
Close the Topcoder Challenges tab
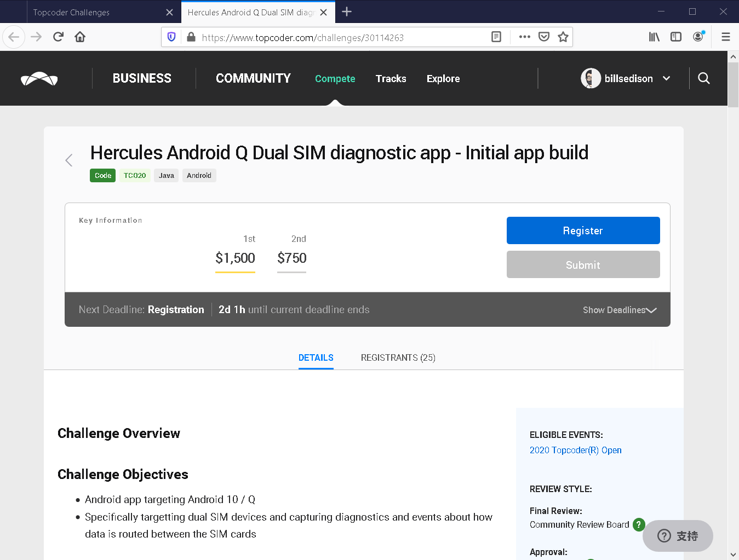click(169, 12)
